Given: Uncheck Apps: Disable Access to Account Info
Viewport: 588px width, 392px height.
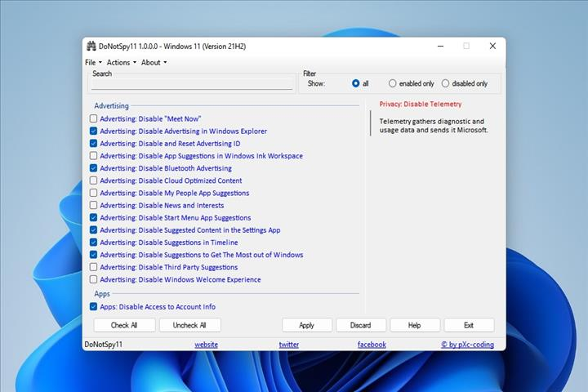Looking at the screenshot, I should [93, 306].
